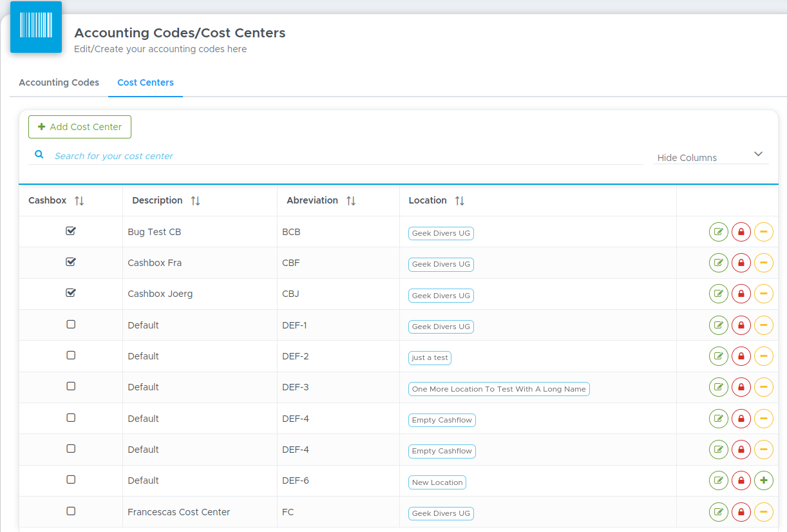The image size is (787, 532).
Task: Edit the Bug Test CB cost center
Action: 719,232
